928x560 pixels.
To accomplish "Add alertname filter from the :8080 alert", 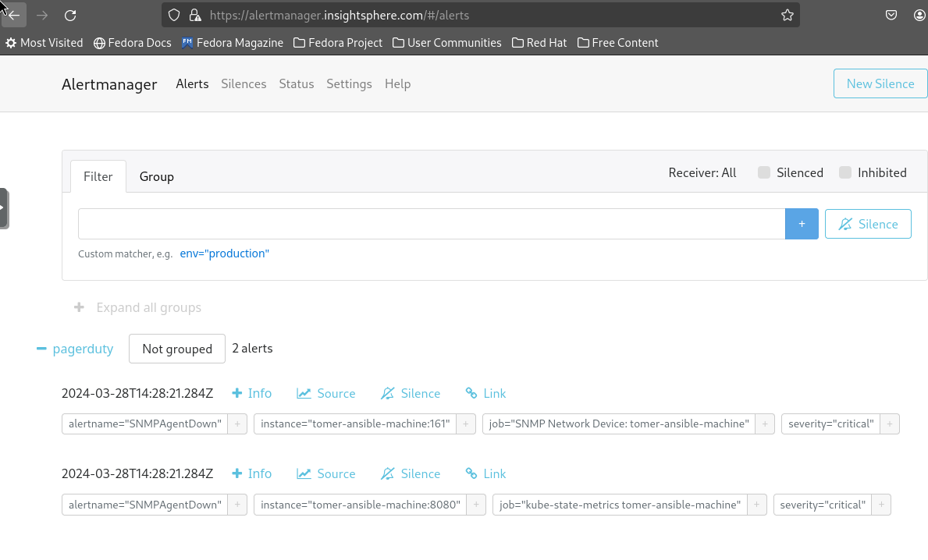I will pos(237,505).
